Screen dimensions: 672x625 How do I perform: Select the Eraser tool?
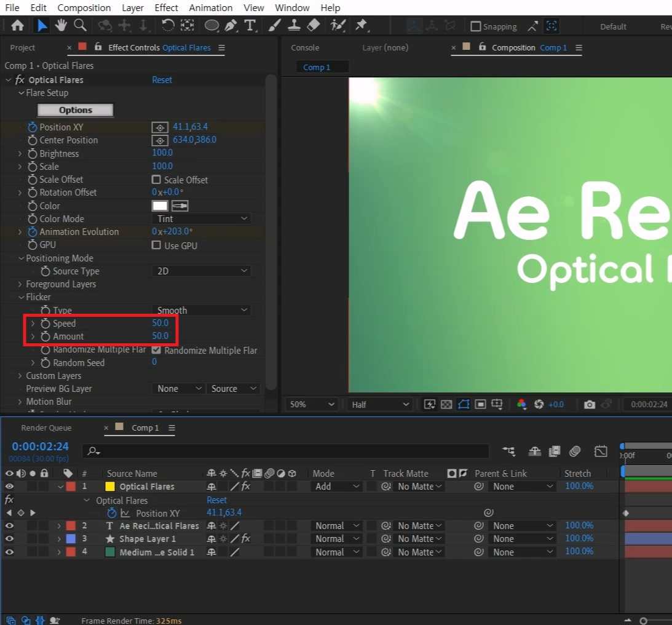coord(314,26)
